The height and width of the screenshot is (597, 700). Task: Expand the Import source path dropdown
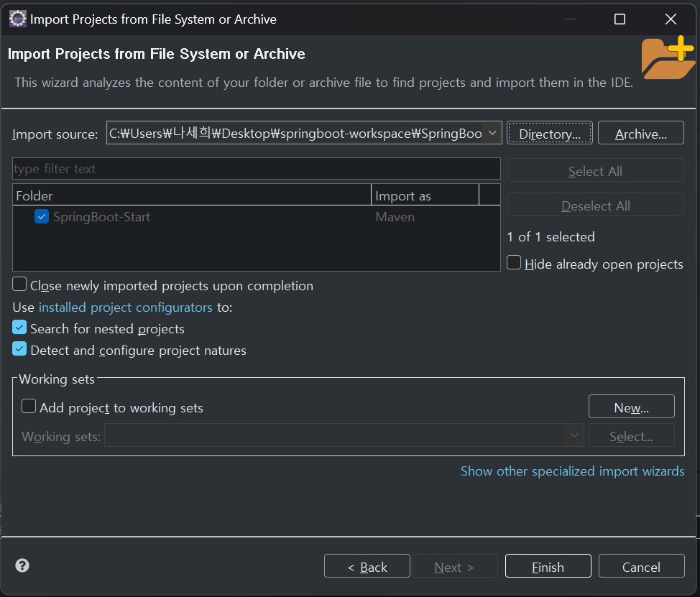coord(492,133)
